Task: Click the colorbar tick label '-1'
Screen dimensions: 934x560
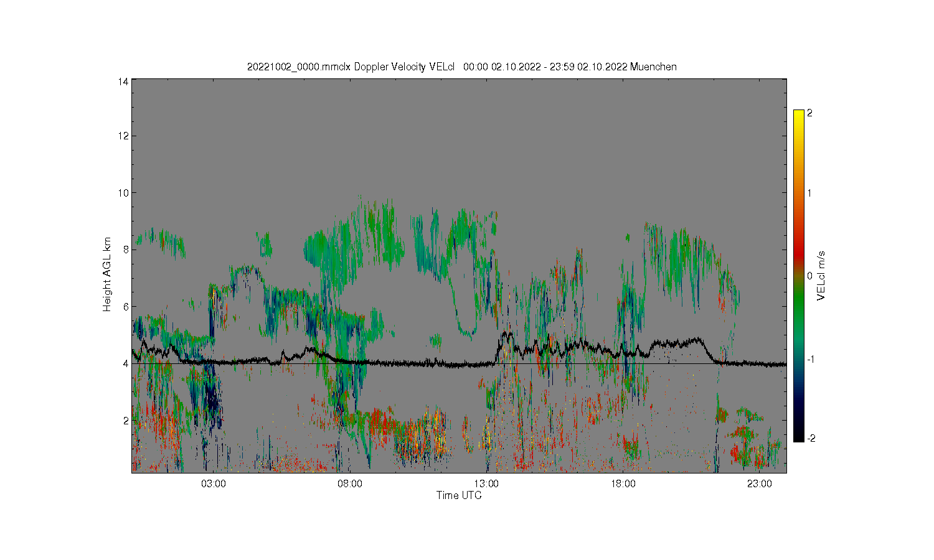Action: (811, 360)
